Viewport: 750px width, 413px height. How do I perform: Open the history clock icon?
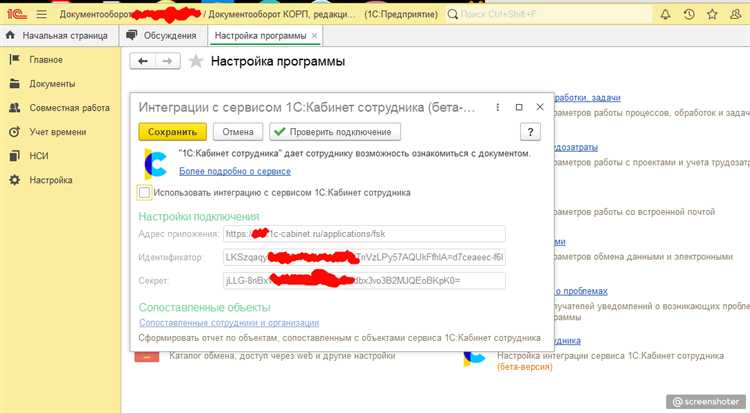[x=689, y=14]
